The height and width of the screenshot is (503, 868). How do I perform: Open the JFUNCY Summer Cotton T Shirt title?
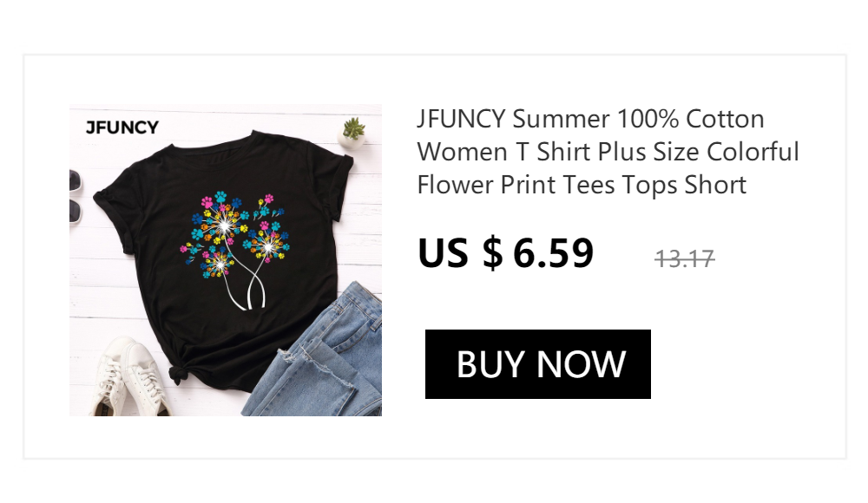[x=608, y=152]
